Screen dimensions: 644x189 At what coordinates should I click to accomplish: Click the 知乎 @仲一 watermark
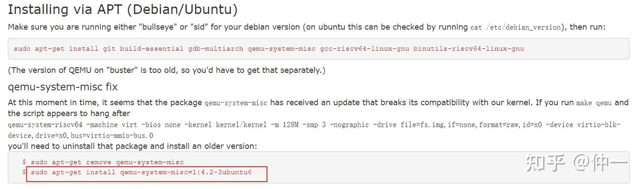[577, 163]
